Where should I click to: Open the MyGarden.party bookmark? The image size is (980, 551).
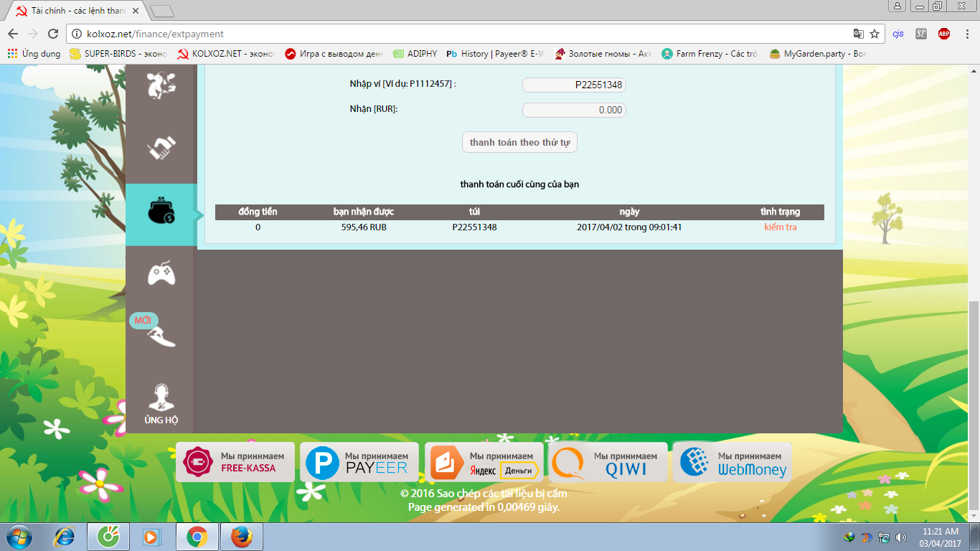click(818, 54)
